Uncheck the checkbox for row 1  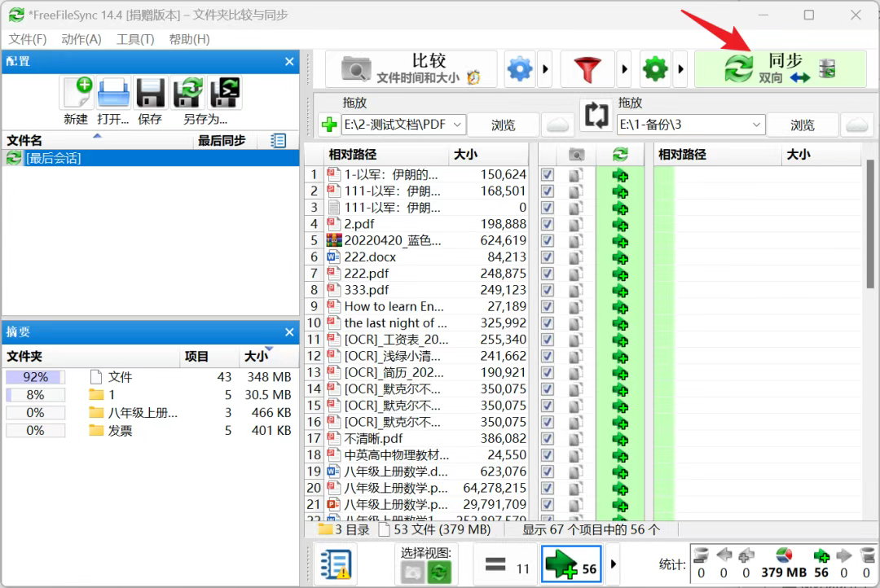(x=548, y=175)
